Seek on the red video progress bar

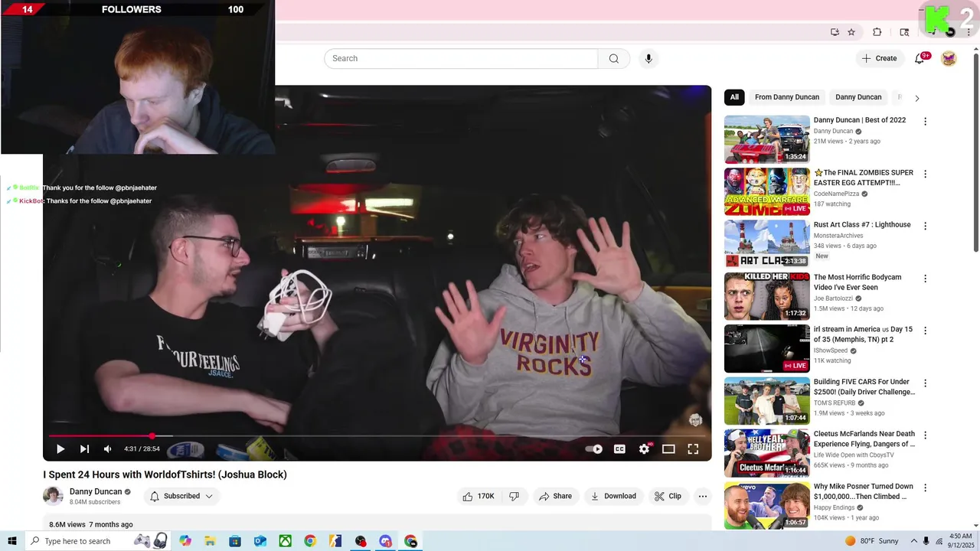(x=377, y=435)
